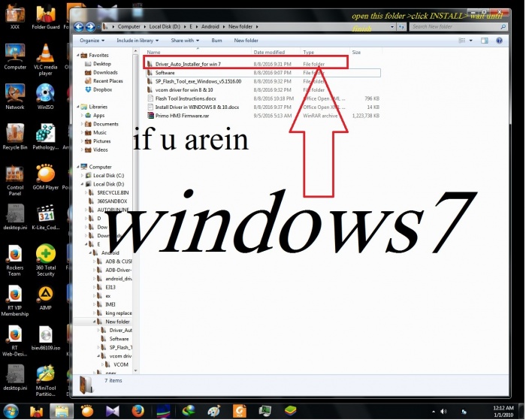Screen dimensions: 526x420
Task: Open the Windows Start button
Action: [x=11, y=411]
